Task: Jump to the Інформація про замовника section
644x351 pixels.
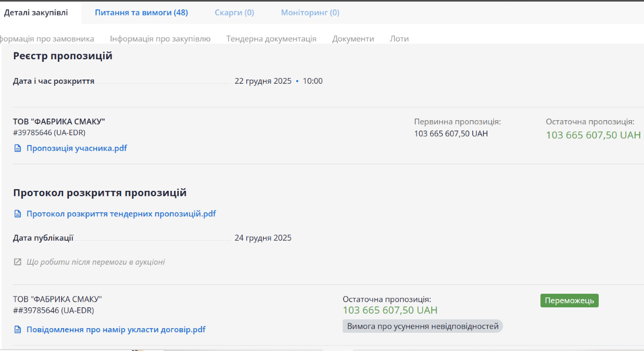Action: point(47,38)
